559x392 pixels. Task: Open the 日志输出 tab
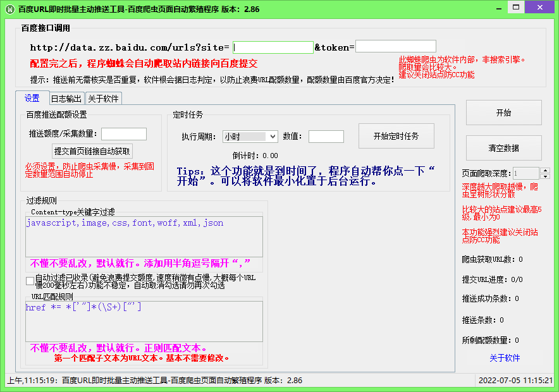(x=66, y=99)
